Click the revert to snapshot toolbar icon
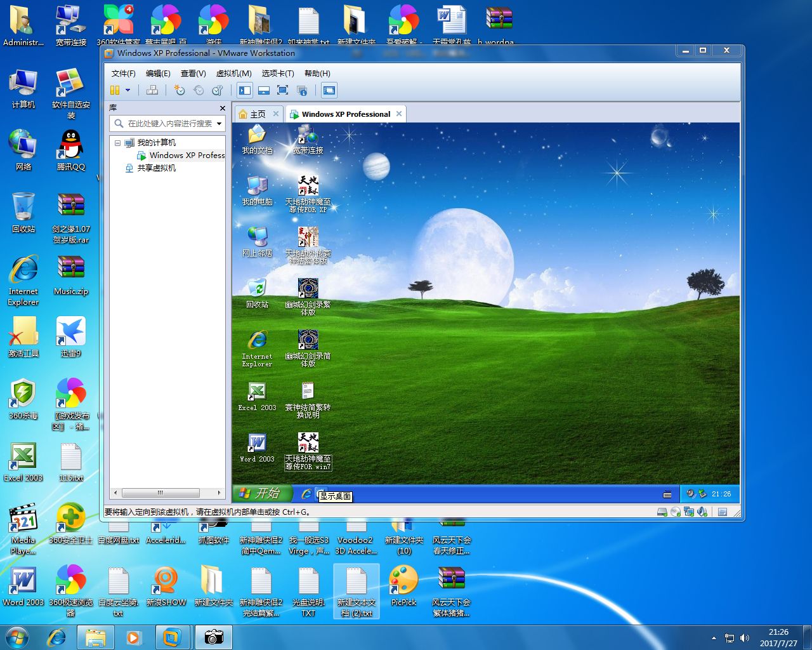812x650 pixels. 199,90
